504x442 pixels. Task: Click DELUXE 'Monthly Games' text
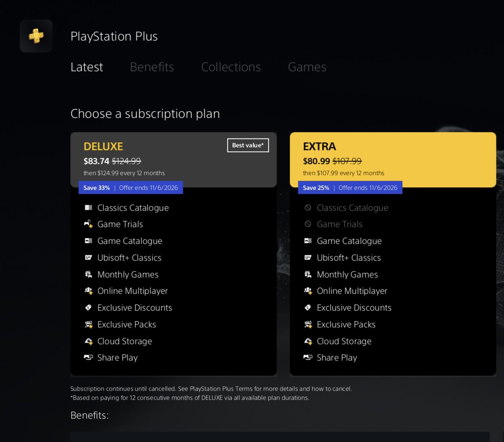coord(128,274)
